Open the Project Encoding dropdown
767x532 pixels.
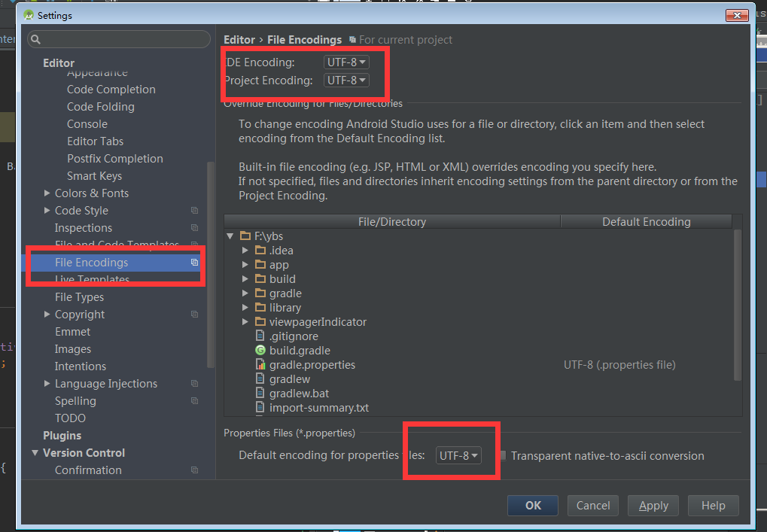[x=346, y=81]
